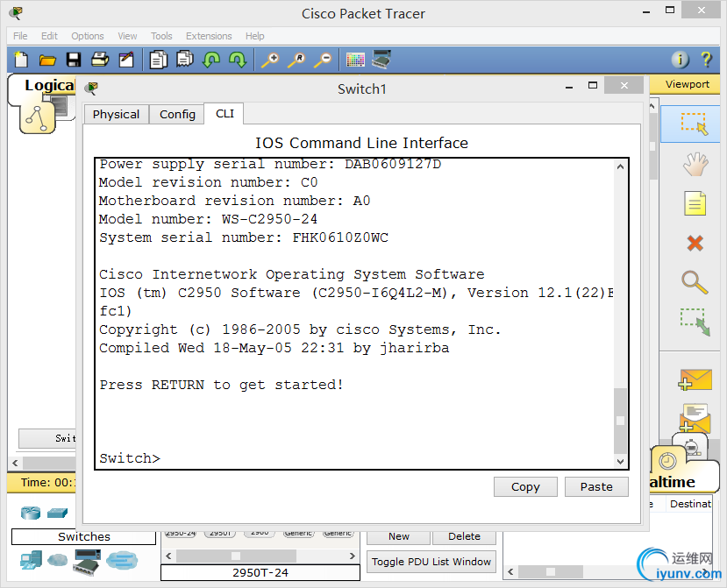The image size is (727, 588).
Task: Open the Activity Wizard icon
Action: tap(126, 60)
